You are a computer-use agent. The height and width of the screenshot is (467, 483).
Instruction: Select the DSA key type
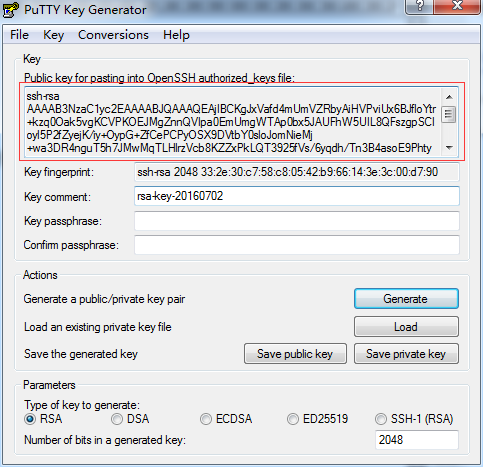117,419
